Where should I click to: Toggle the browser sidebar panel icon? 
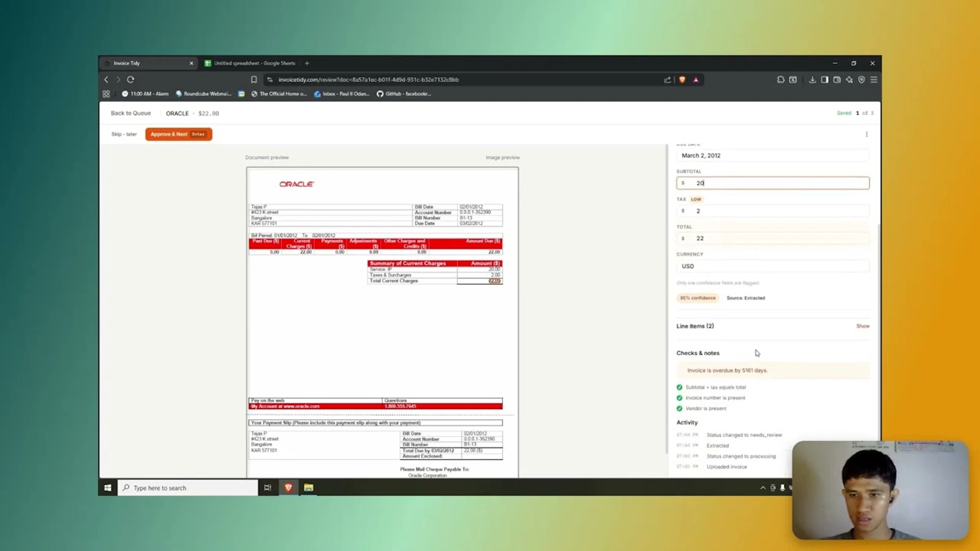pos(824,79)
